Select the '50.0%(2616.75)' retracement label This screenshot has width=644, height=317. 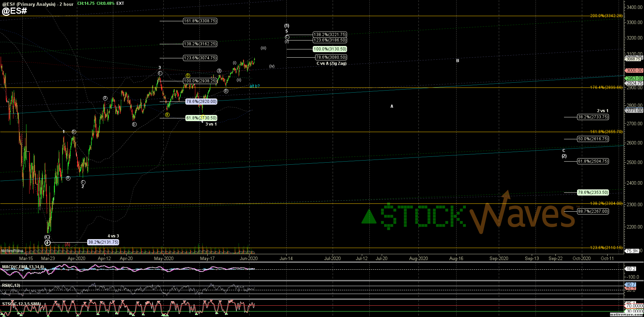click(593, 139)
